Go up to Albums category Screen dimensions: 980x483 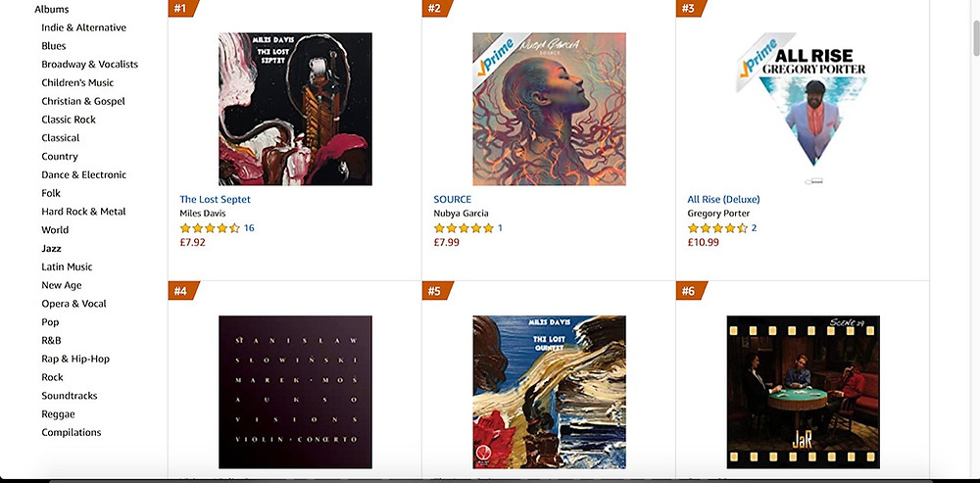(x=52, y=10)
